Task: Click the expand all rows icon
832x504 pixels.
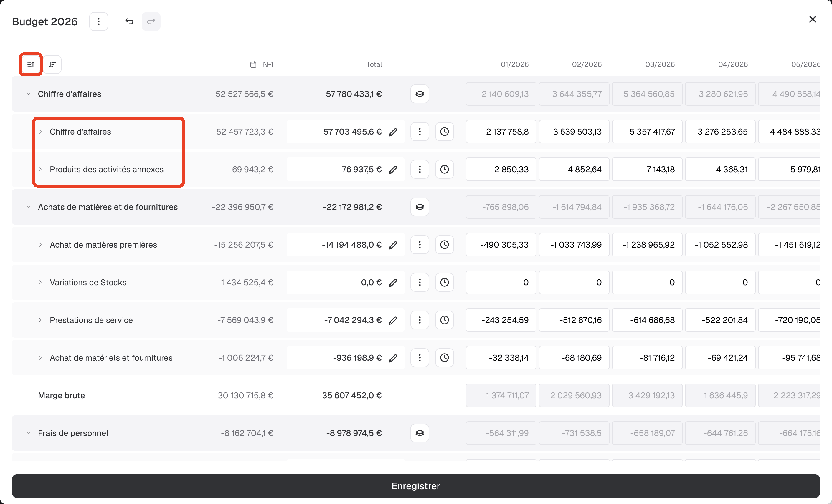Action: (x=52, y=64)
